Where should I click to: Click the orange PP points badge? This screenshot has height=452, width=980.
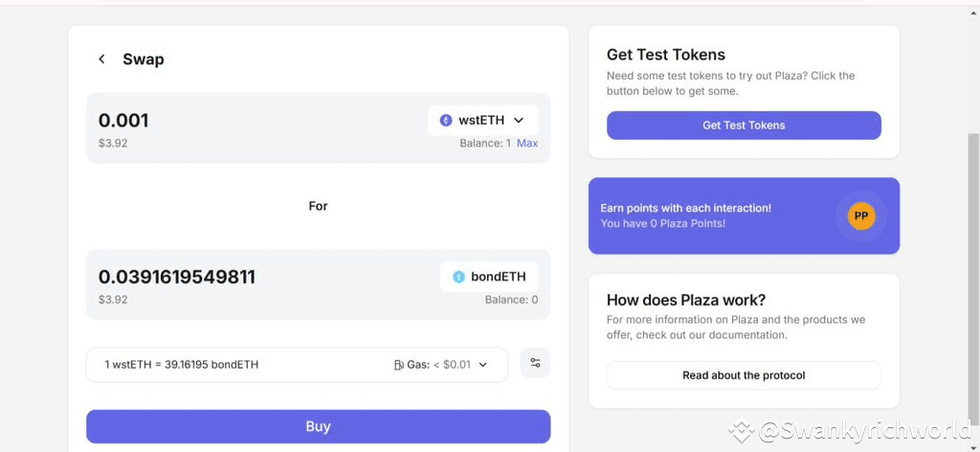coord(860,215)
